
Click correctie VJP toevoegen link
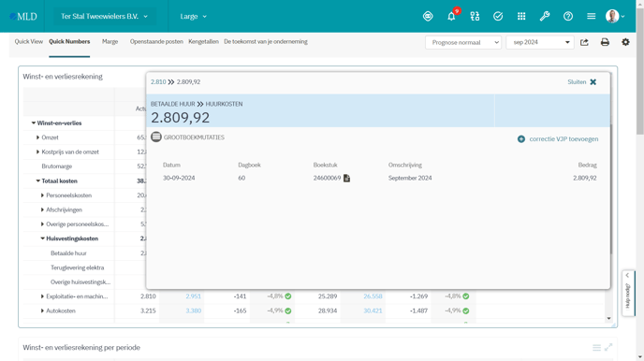563,139
